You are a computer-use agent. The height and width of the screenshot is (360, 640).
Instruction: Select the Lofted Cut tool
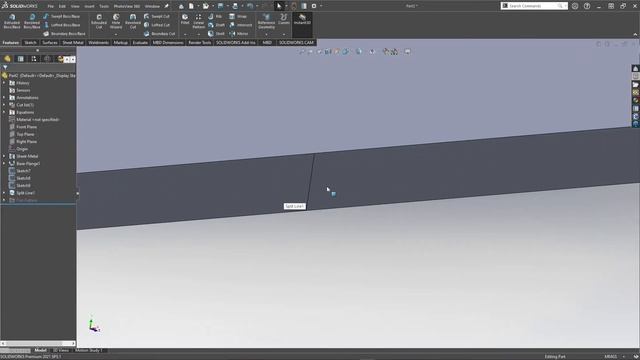(157, 25)
